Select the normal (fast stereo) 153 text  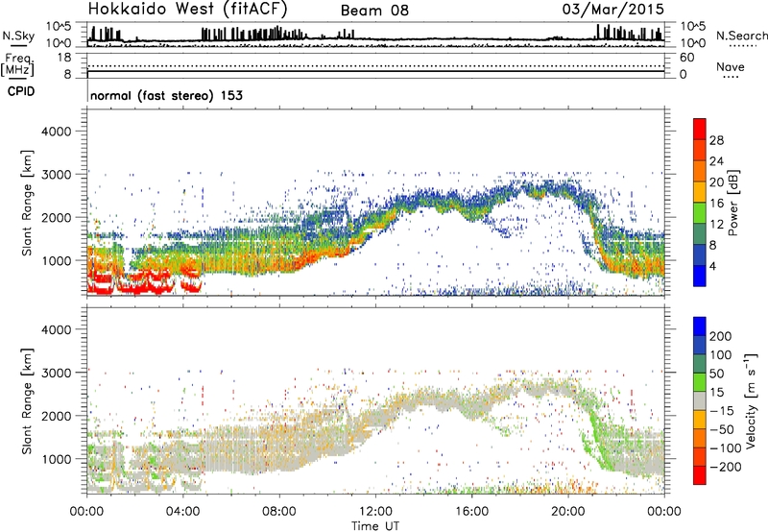pyautogui.click(x=166, y=95)
